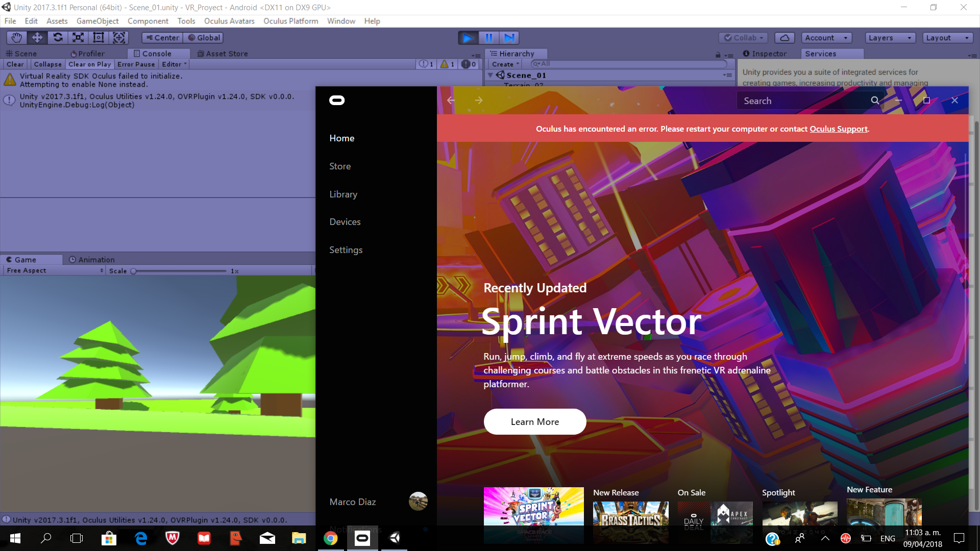The width and height of the screenshot is (980, 551).
Task: Launch Chrome from the taskbar
Action: (x=331, y=538)
